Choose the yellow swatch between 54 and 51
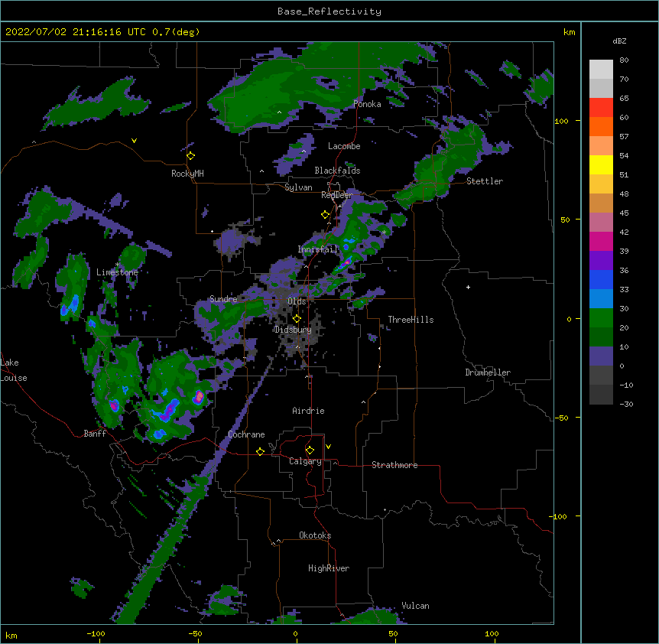 tap(601, 164)
